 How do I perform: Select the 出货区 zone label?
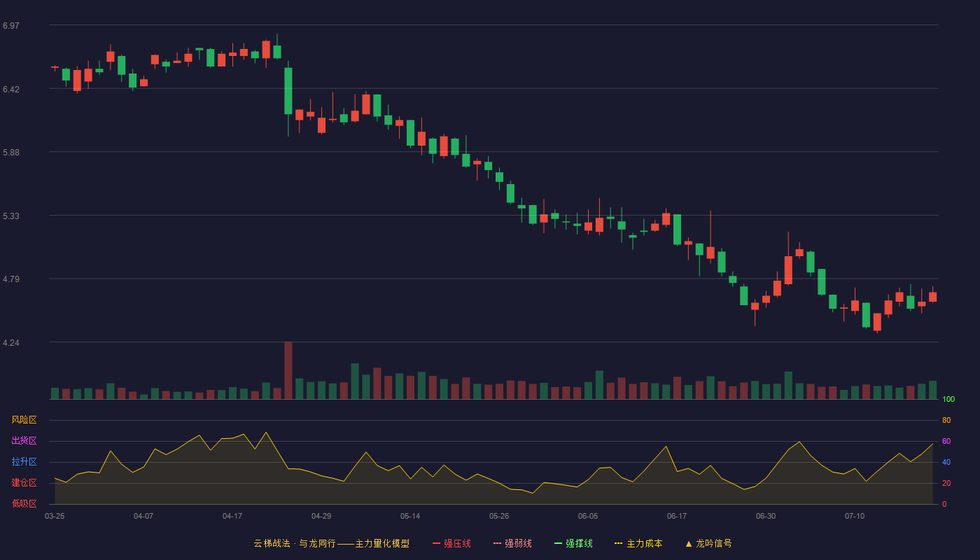coord(24,441)
